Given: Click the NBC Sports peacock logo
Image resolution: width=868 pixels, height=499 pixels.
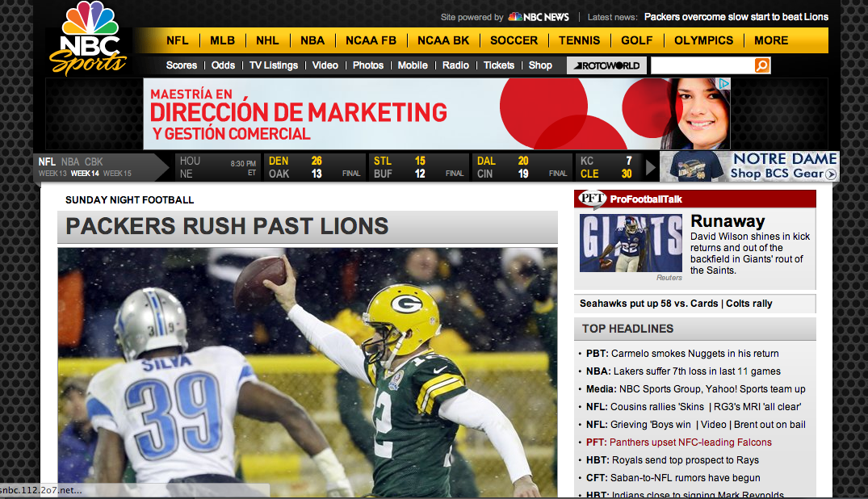Looking at the screenshot, I should 89,38.
